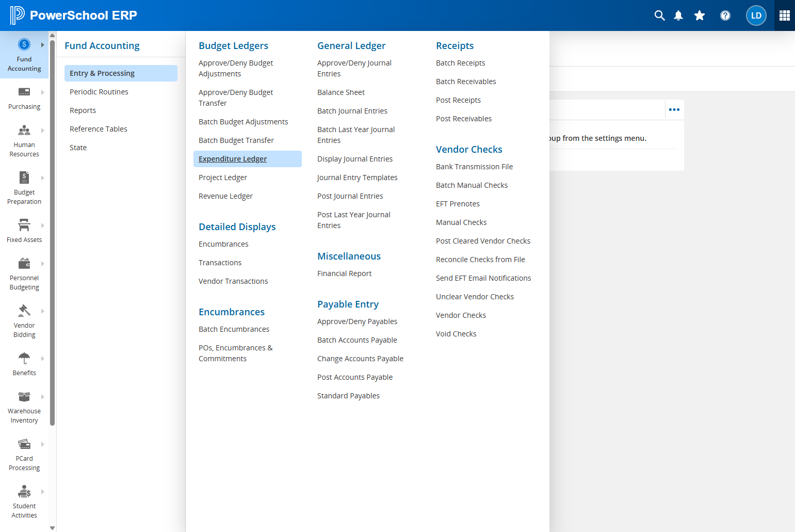Screen dimensions: 795x532
Task: Expand the Purchasing submenu arrow
Action: (43, 92)
